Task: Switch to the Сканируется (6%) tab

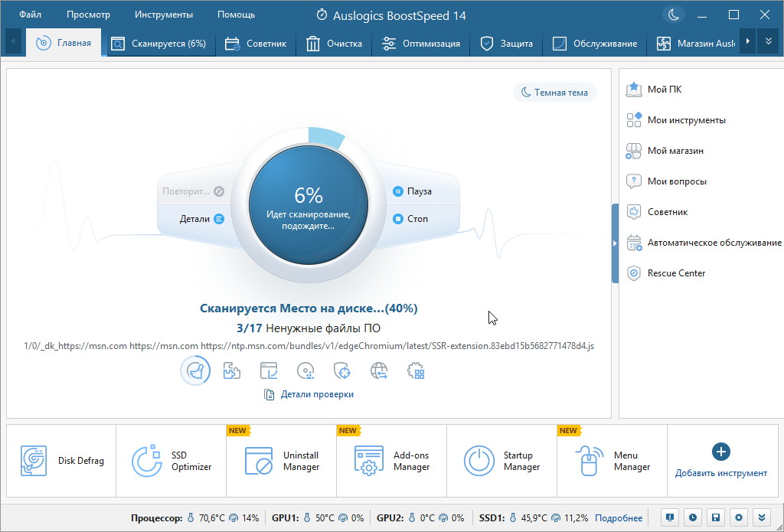Action: tap(158, 44)
